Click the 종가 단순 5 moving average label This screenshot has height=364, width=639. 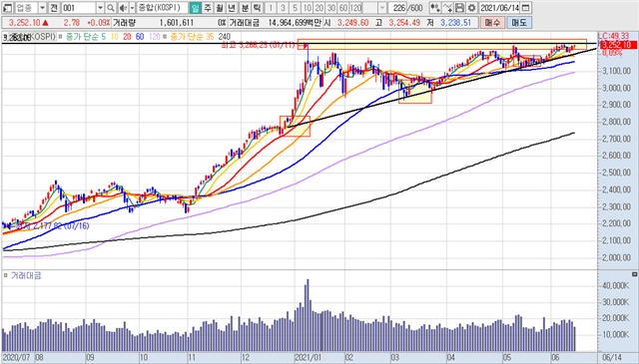click(86, 37)
